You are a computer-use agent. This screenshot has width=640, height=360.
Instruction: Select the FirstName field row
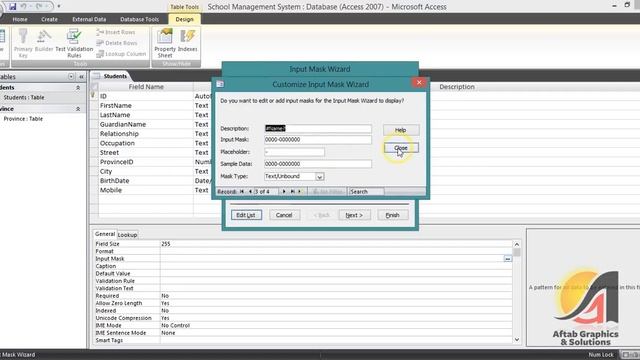(116, 105)
